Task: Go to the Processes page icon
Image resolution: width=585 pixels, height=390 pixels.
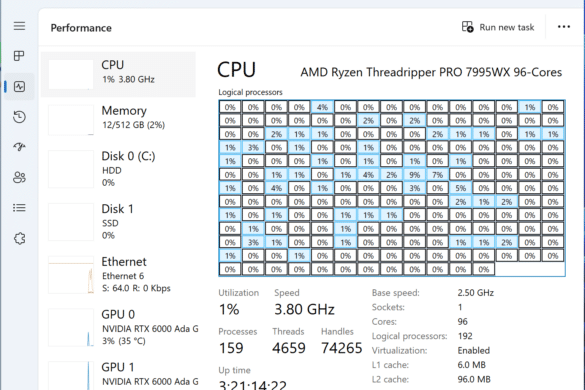Action: coord(19,56)
